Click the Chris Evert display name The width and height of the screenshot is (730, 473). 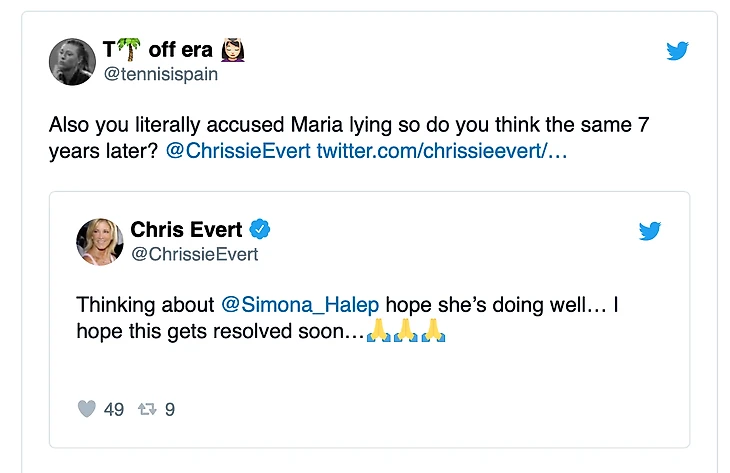(186, 231)
